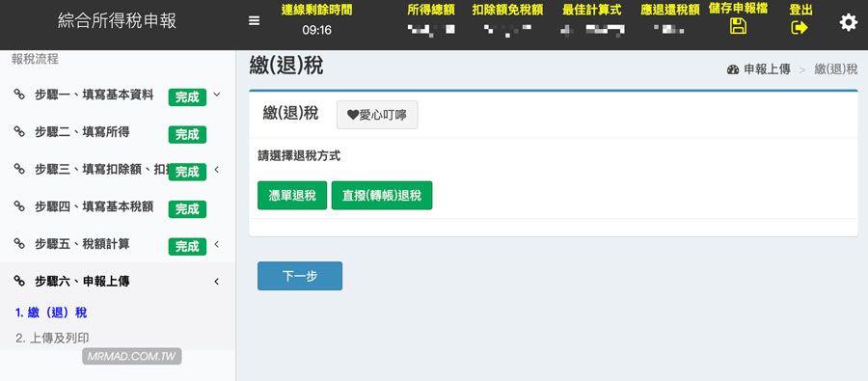Click the 應退還稅額 header label
Viewport: 868px width, 381px height.
point(670,10)
